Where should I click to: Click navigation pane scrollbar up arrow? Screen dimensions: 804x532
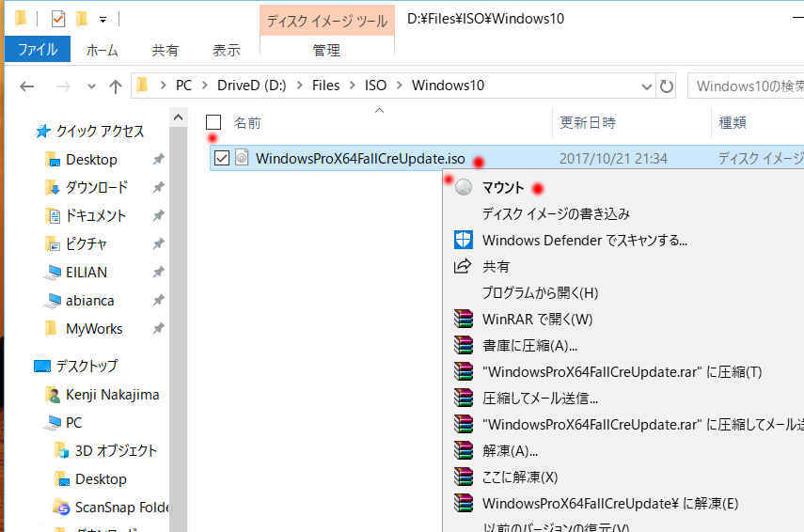(x=178, y=117)
